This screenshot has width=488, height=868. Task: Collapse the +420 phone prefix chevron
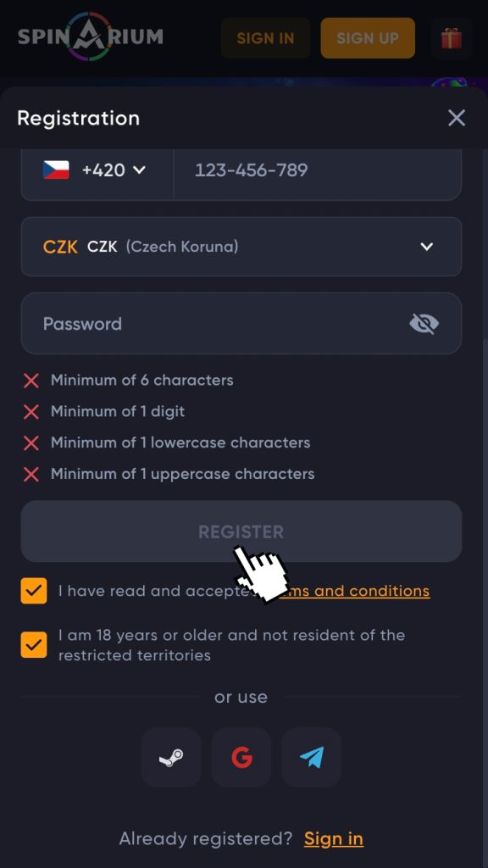[140, 170]
